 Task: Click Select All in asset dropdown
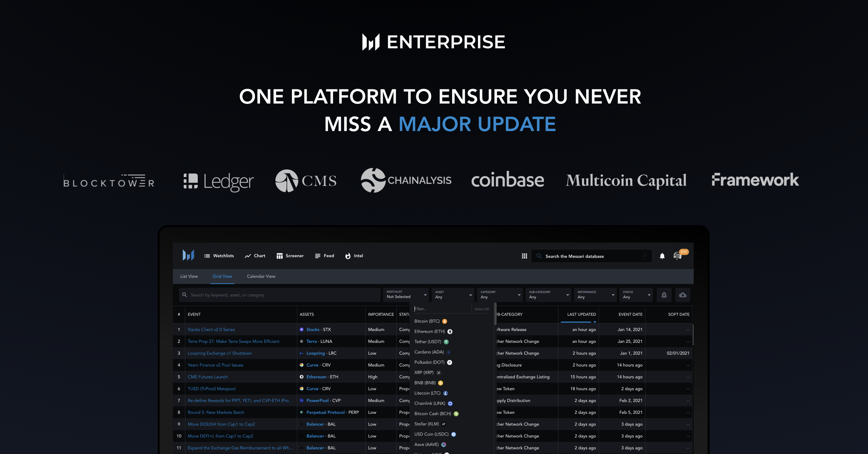click(481, 309)
